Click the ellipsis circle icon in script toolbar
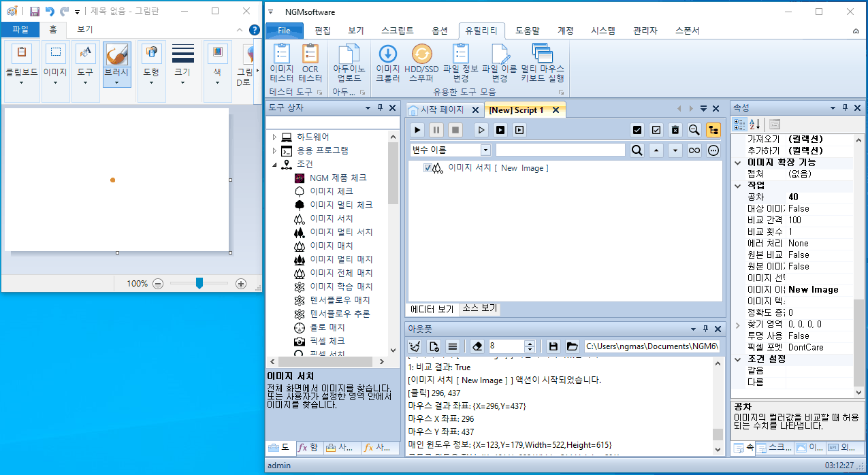The height and width of the screenshot is (475, 868). click(713, 150)
